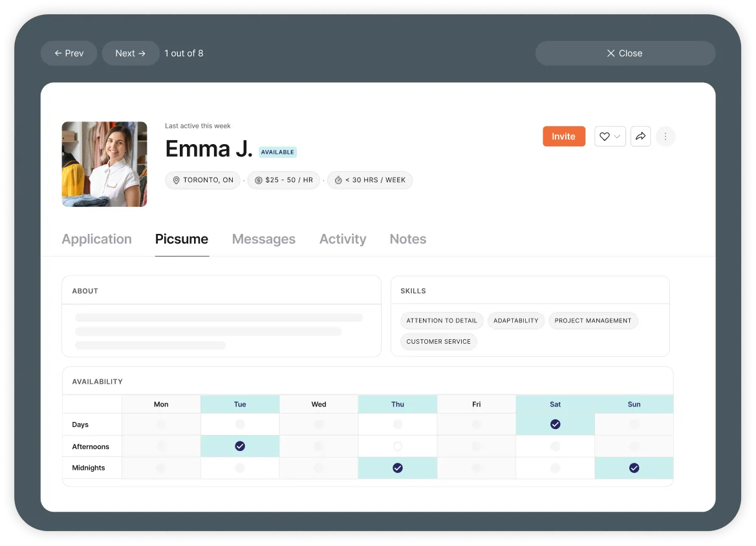
Task: Click the Midnights row label
Action: [88, 468]
